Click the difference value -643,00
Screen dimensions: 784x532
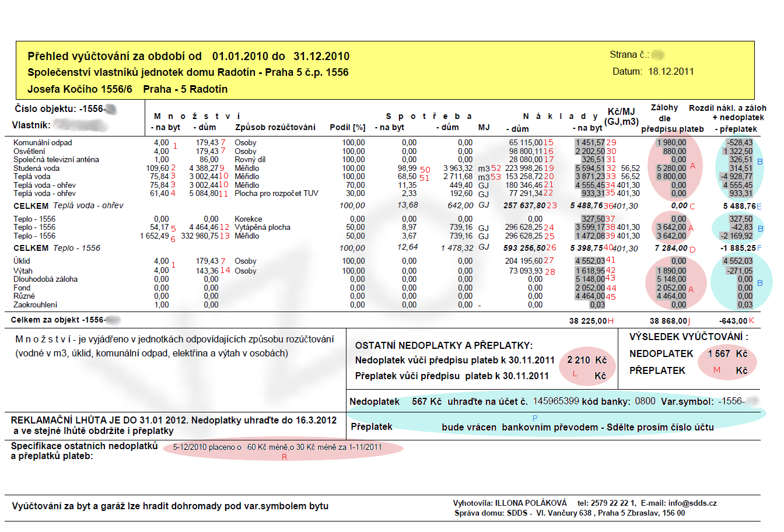733,321
